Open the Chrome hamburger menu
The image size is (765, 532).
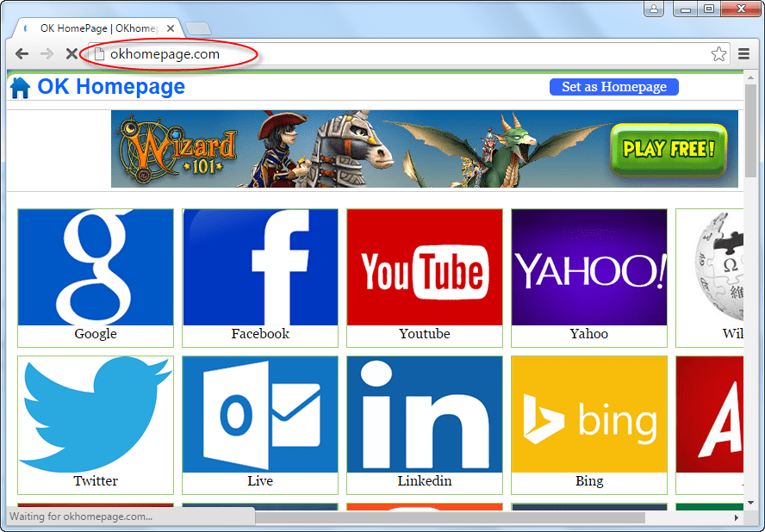(x=743, y=53)
